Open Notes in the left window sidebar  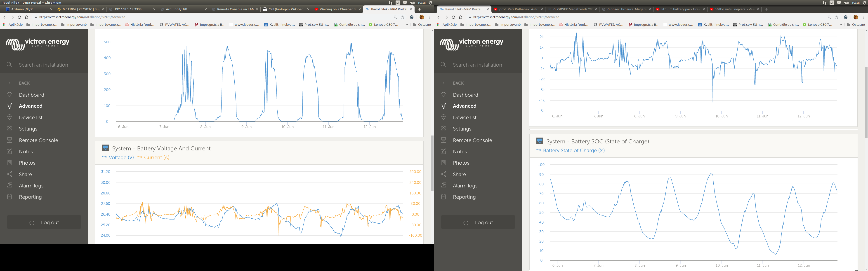[26, 152]
